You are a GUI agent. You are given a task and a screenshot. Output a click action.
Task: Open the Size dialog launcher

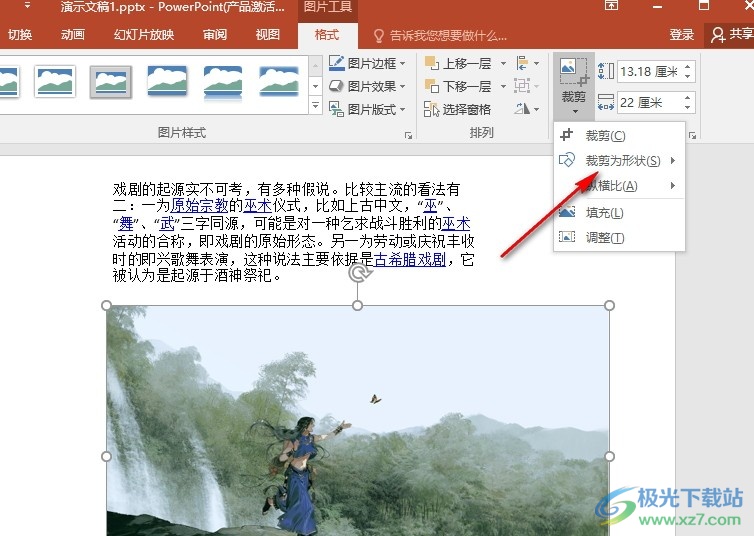(692, 136)
